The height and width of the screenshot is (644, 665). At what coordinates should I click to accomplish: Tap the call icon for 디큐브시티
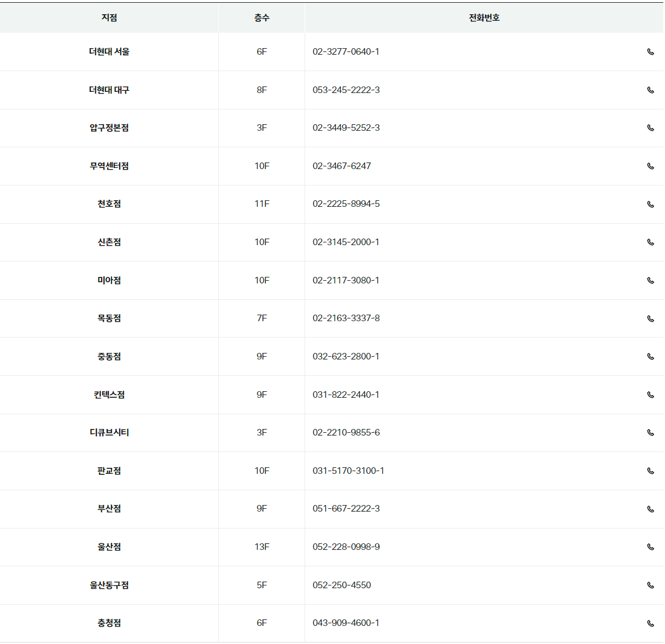point(650,433)
